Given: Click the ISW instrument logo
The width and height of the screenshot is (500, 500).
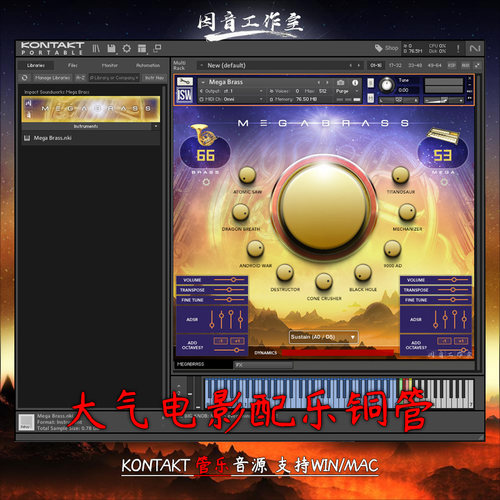Looking at the screenshot, I should click(x=184, y=95).
